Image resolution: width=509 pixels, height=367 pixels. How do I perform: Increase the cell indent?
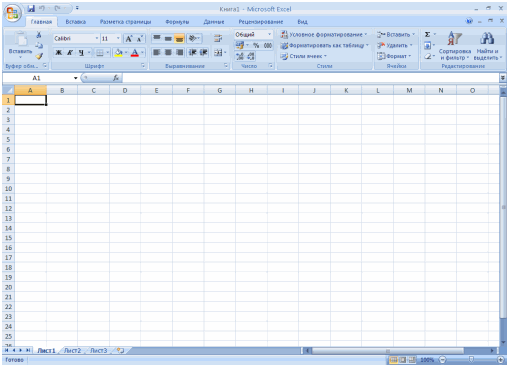click(x=203, y=52)
